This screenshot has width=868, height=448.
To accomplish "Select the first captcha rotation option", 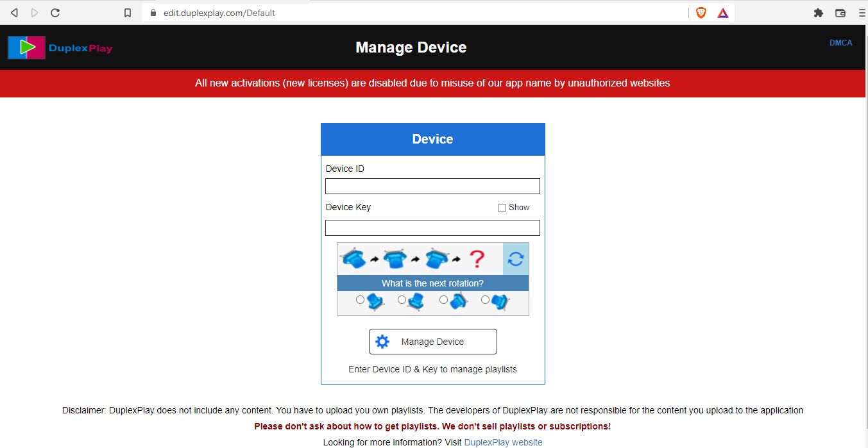I will (360, 300).
